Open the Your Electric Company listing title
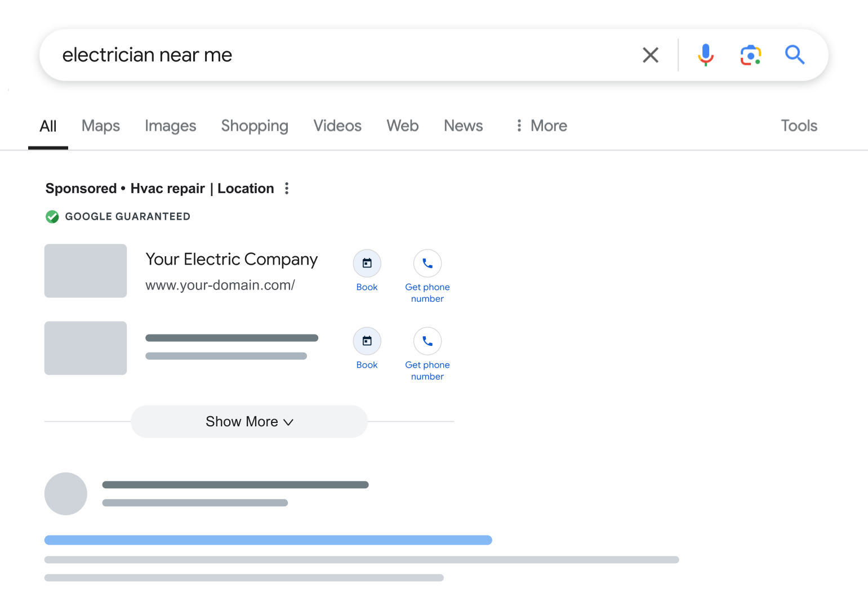The width and height of the screenshot is (868, 606). click(232, 259)
